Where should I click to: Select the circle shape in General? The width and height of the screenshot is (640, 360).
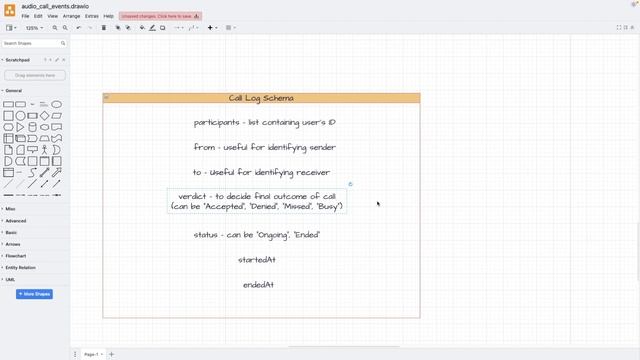tap(20, 116)
